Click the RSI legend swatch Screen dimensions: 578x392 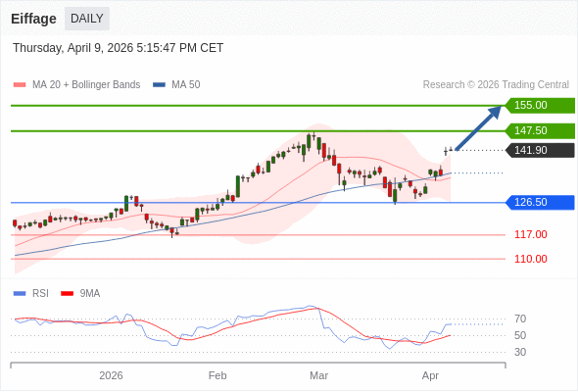tap(20, 294)
